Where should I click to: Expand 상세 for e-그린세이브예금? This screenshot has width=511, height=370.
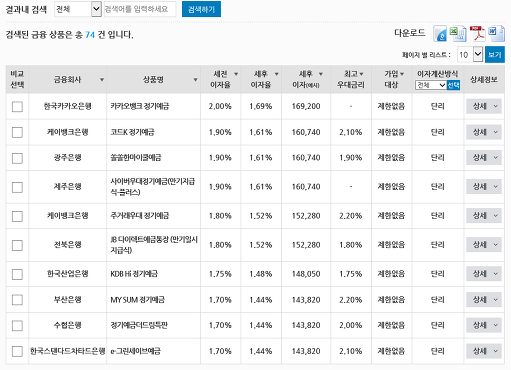coord(484,351)
